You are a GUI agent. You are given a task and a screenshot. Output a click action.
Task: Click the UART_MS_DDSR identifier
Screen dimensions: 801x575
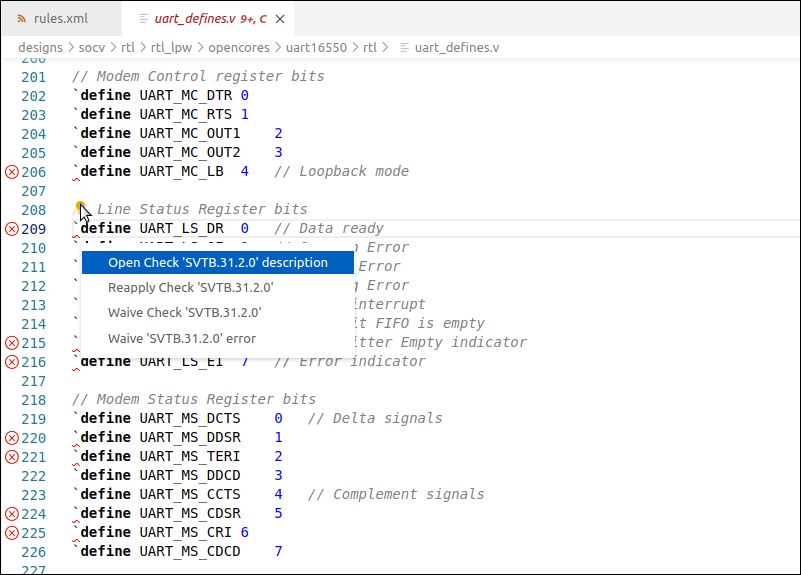tap(190, 437)
